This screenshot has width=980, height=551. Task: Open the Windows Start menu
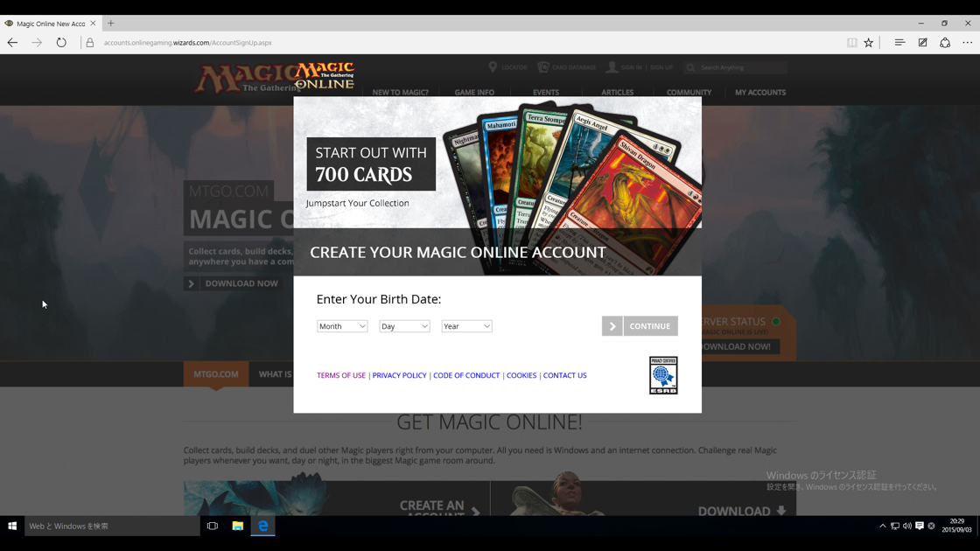click(x=12, y=526)
